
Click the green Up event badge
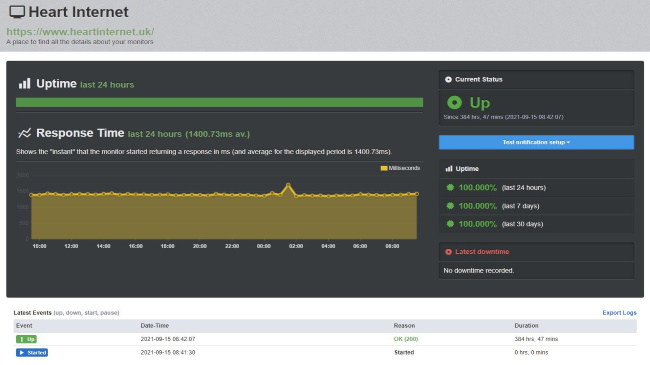tap(27, 339)
